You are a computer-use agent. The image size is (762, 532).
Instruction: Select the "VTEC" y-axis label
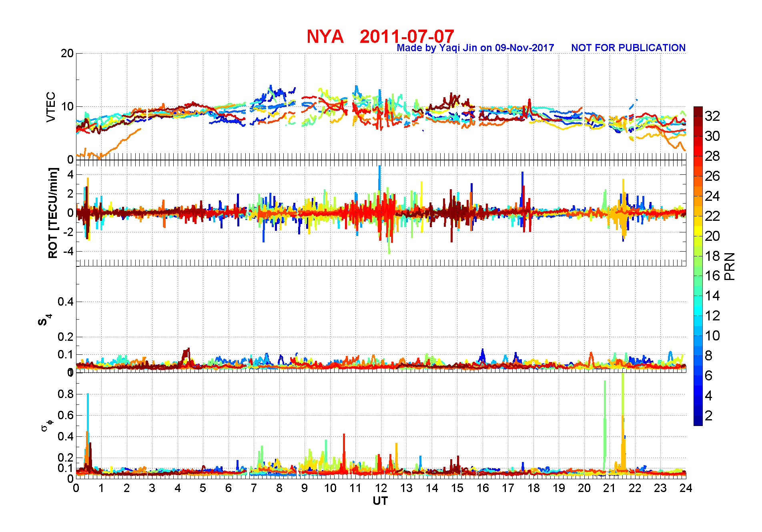pyautogui.click(x=51, y=107)
